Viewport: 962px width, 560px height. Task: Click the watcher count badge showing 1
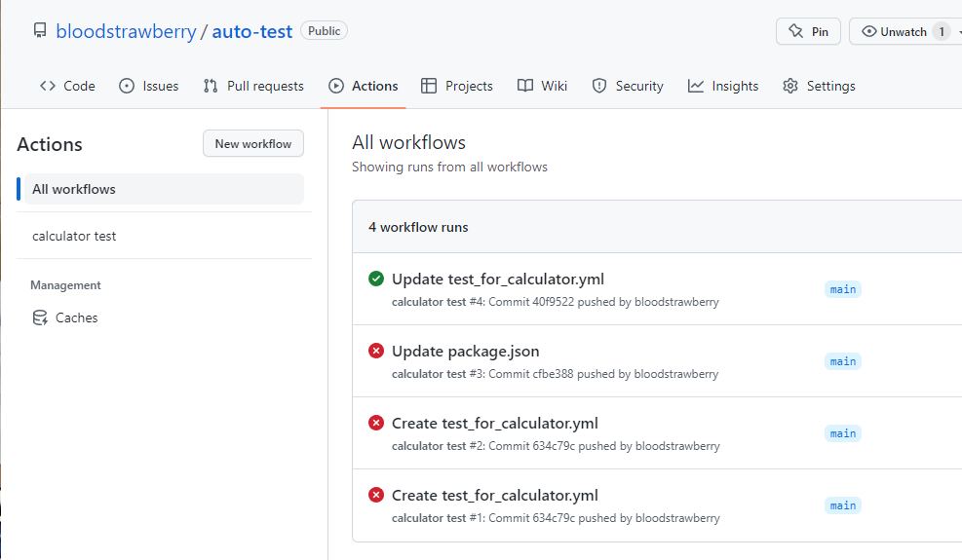[x=942, y=31]
